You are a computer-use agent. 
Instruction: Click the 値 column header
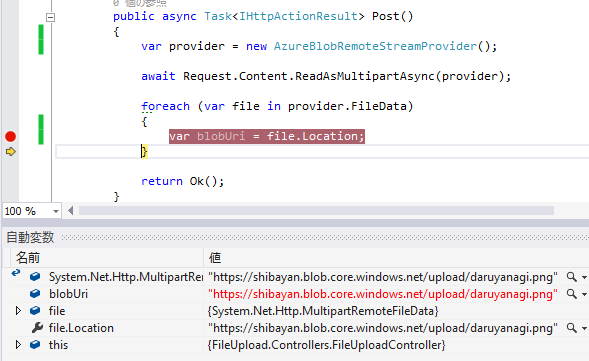point(215,258)
